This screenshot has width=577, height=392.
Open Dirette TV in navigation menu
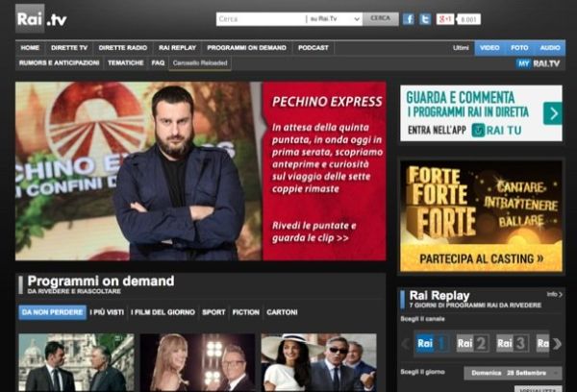(x=69, y=48)
